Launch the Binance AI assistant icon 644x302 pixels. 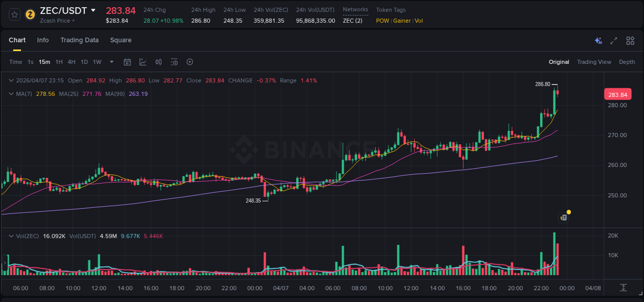pos(598,40)
